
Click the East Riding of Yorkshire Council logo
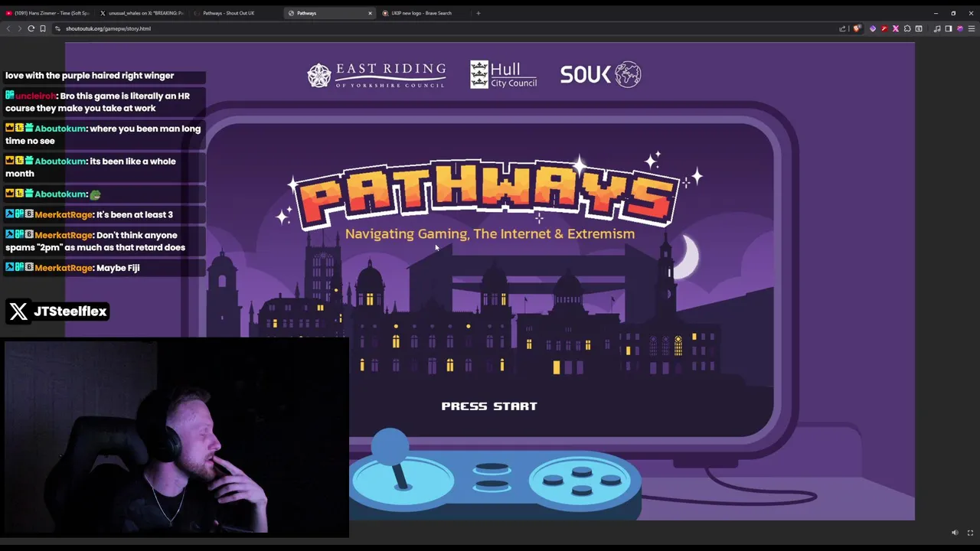pyautogui.click(x=377, y=75)
